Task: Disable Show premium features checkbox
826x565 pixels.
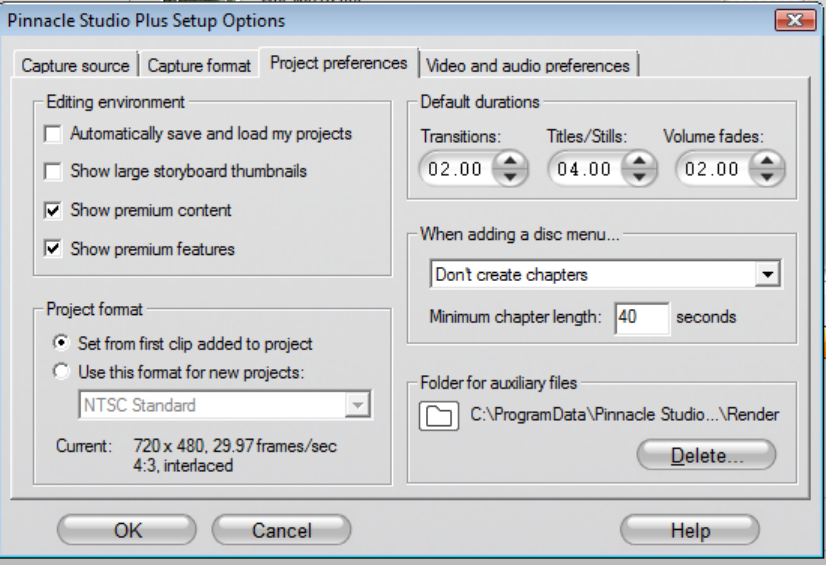Action: [53, 249]
